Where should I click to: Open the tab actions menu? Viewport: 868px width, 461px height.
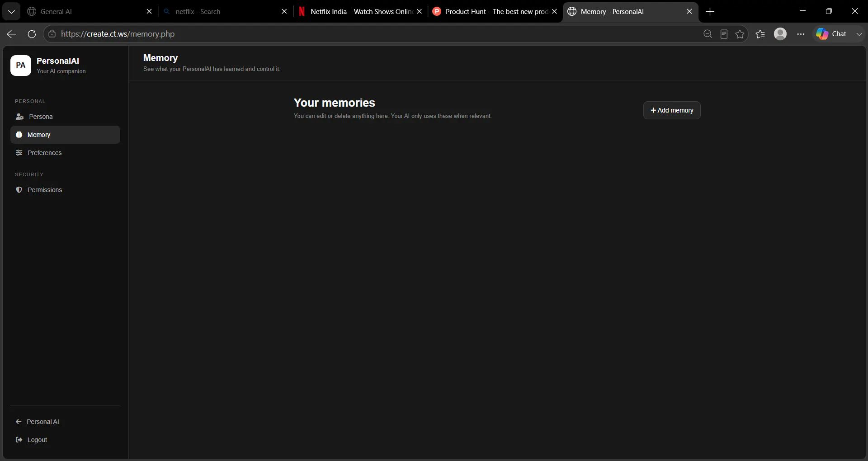(x=11, y=12)
